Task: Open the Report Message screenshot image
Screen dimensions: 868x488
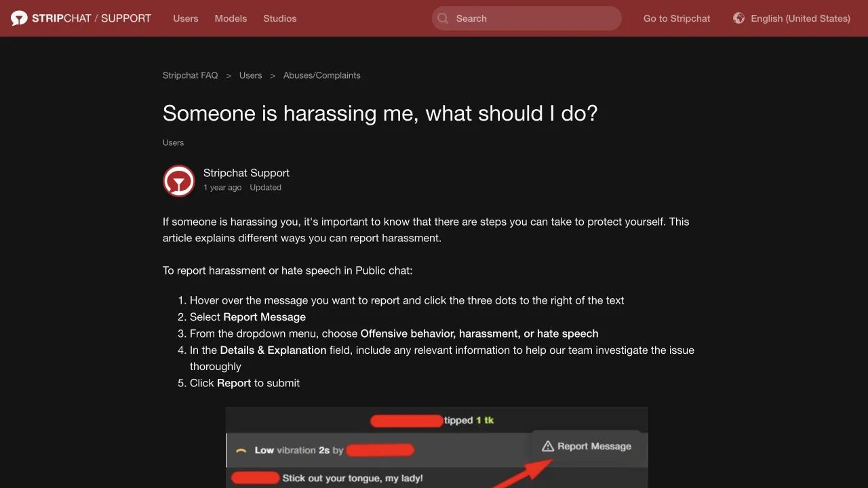Action: (x=437, y=447)
